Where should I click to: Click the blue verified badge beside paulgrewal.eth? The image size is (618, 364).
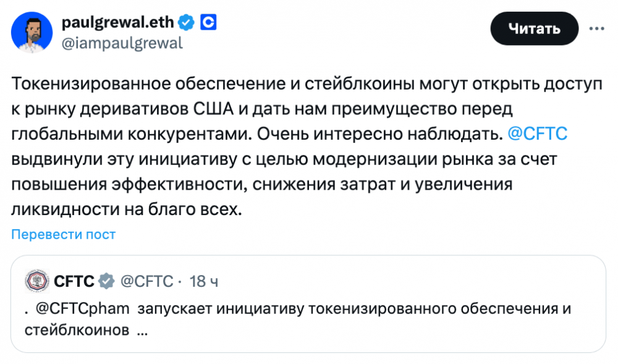tap(186, 23)
